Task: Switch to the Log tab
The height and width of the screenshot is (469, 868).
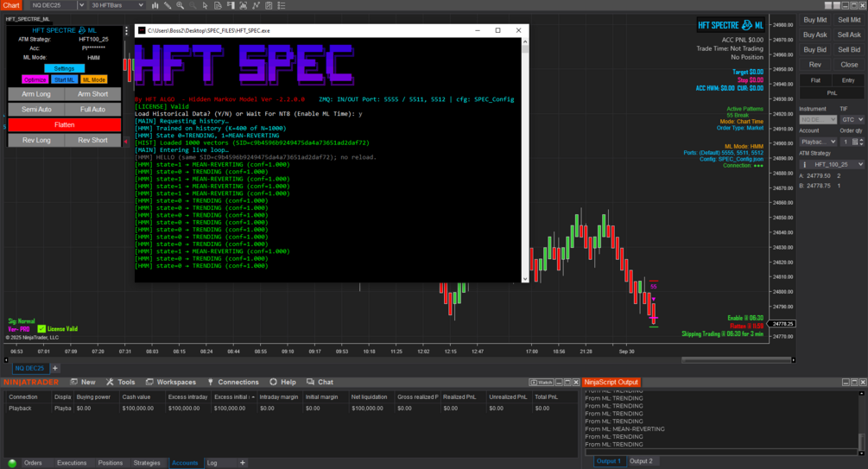Action: [x=212, y=463]
